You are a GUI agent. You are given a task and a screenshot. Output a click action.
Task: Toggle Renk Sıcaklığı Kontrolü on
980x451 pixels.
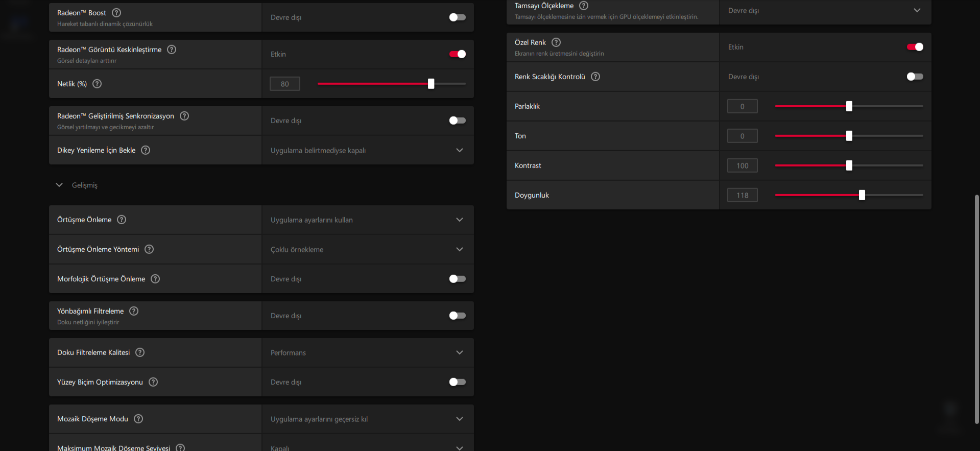915,77
